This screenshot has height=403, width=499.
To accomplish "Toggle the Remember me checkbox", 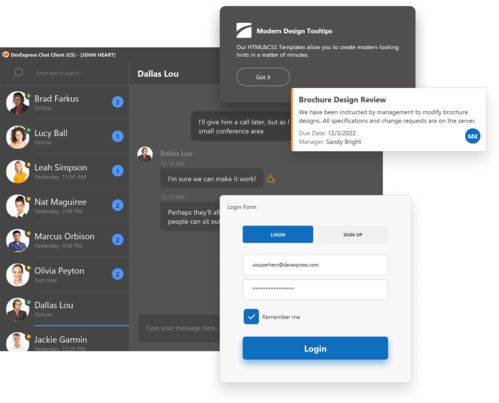I will tap(251, 317).
